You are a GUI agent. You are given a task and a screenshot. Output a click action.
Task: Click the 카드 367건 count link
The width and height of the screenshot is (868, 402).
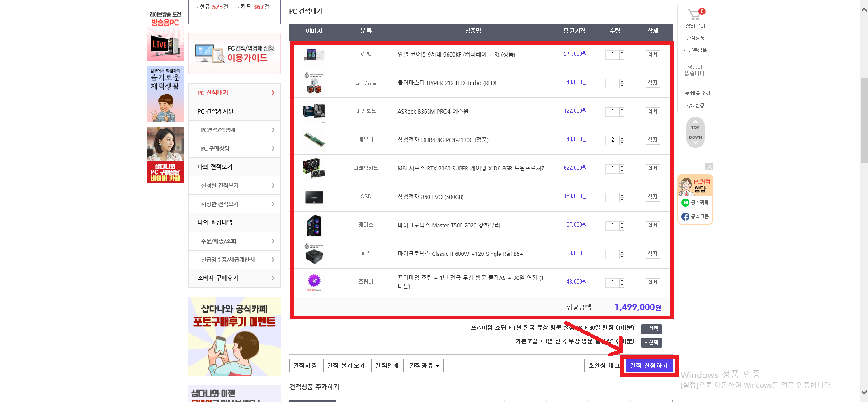pos(255,7)
